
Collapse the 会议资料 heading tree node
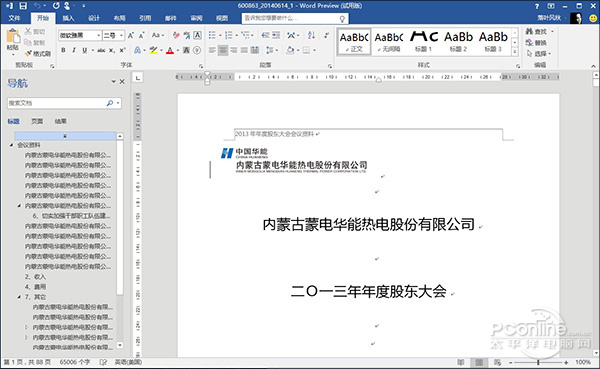point(11,145)
